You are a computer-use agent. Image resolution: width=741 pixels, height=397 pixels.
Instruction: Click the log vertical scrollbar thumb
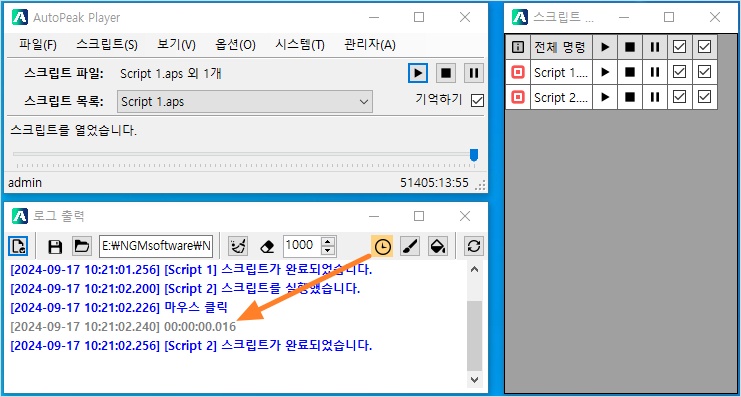(474, 336)
